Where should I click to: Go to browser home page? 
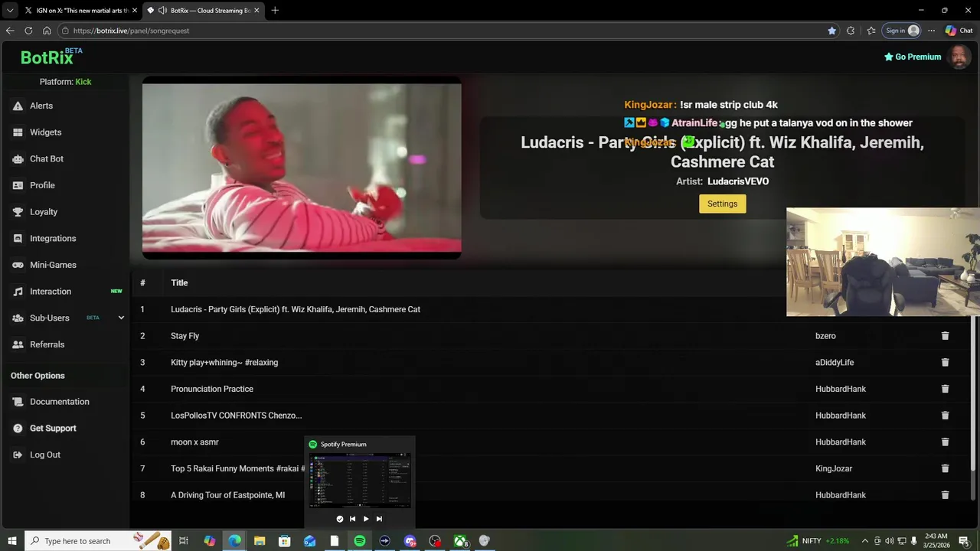pyautogui.click(x=47, y=31)
